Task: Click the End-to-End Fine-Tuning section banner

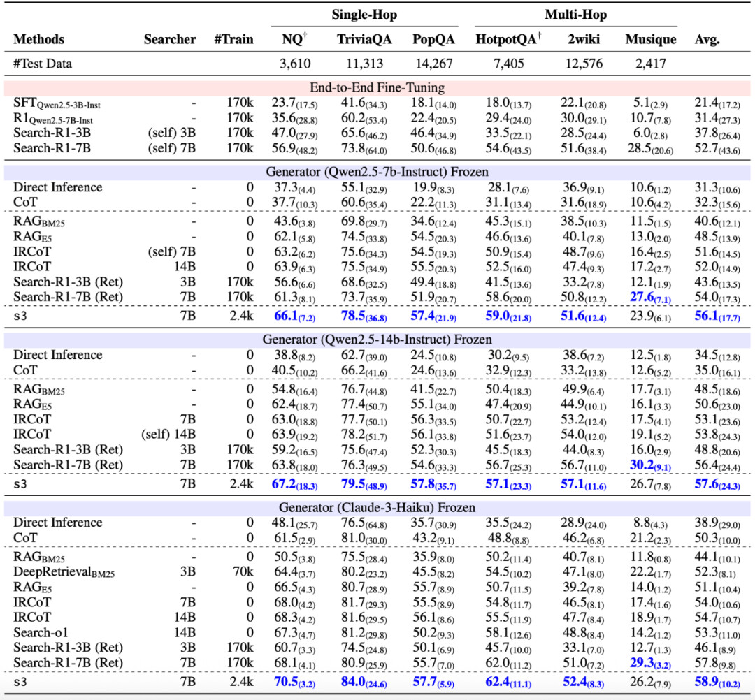Action: pos(377,87)
